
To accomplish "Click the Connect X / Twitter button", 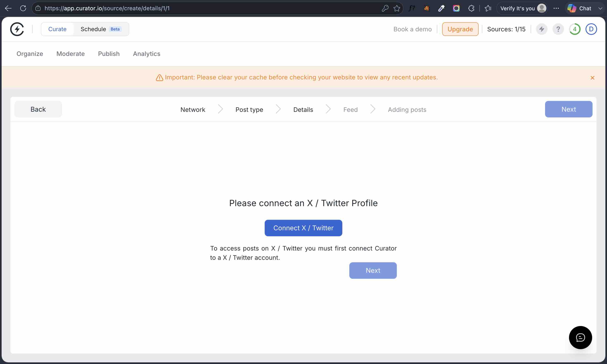I will (x=303, y=228).
